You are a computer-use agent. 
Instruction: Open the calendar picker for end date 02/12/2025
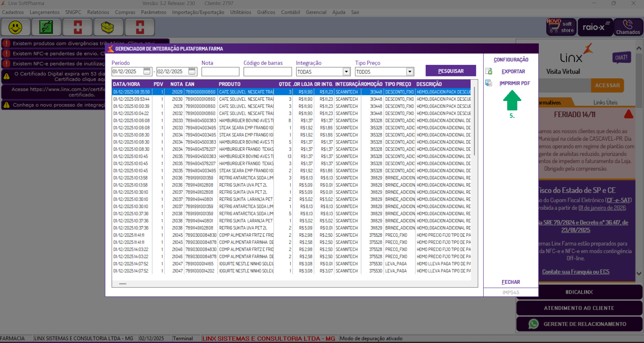pyautogui.click(x=192, y=71)
